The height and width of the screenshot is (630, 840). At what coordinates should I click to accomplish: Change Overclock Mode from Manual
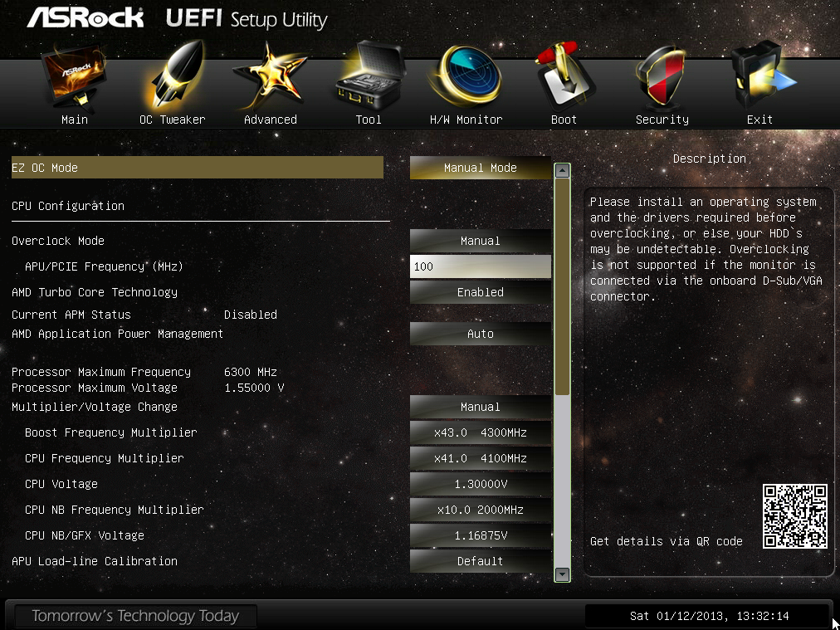pos(481,241)
